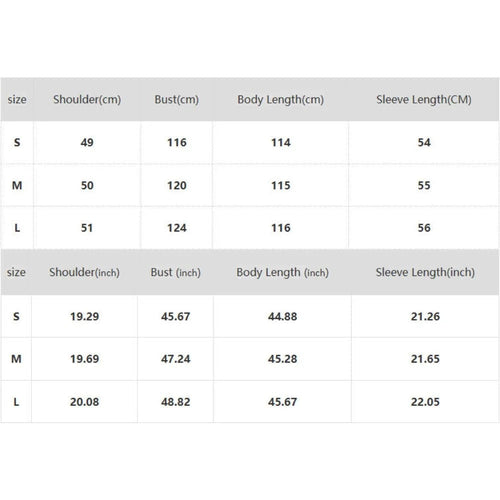Screen dimensions: 500x500
Task: Click the Shoulder(cm) column header
Action: pyautogui.click(x=87, y=99)
